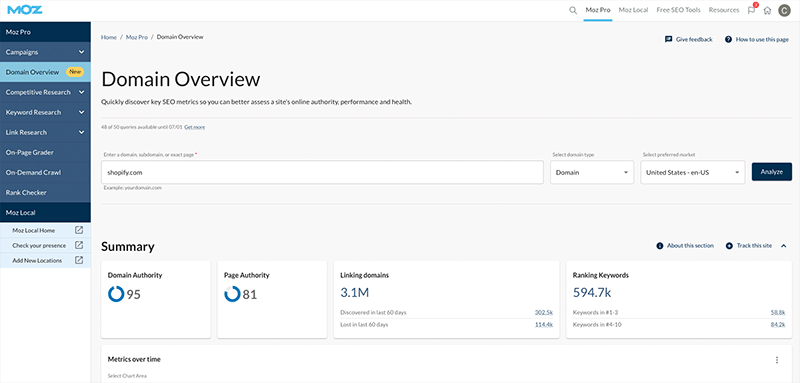
Task: Click the 114.4k lost domains value
Action: [543, 324]
